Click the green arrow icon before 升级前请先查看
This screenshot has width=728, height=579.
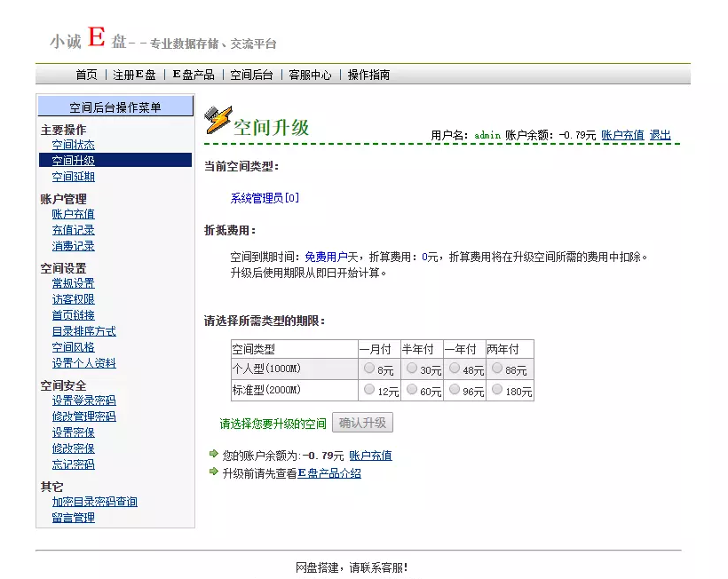[x=213, y=472]
